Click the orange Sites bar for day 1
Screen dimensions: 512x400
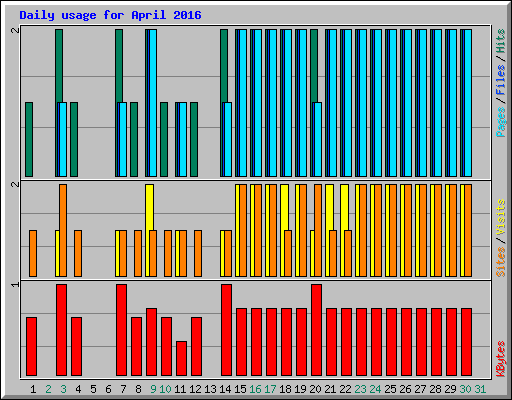pos(33,253)
